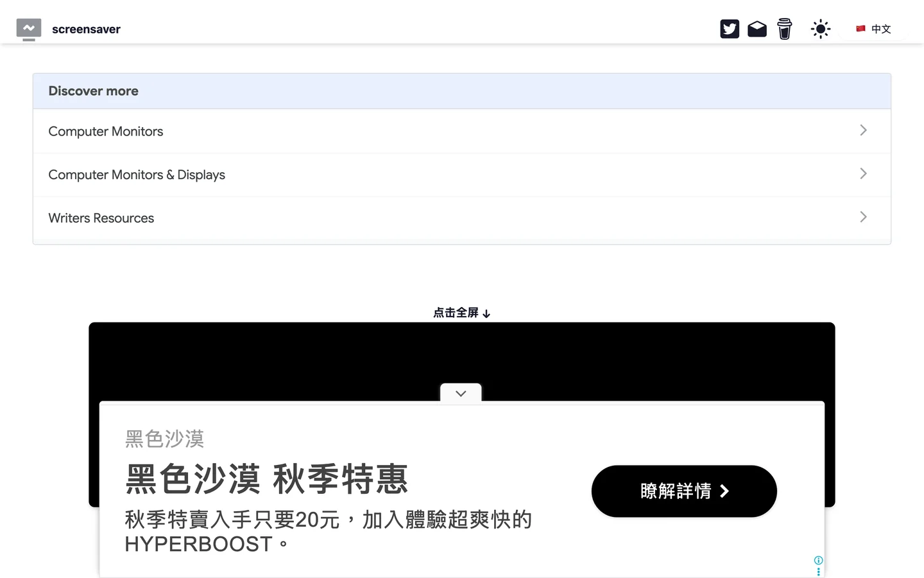
Task: Open the 中文 language selector
Action: click(x=873, y=29)
